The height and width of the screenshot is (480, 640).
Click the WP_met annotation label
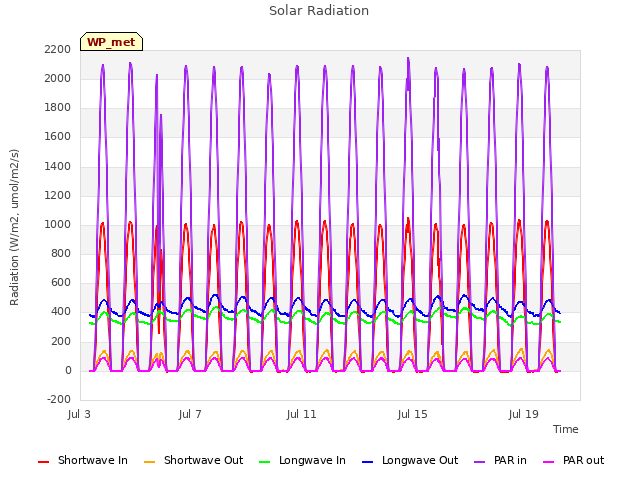[111, 42]
